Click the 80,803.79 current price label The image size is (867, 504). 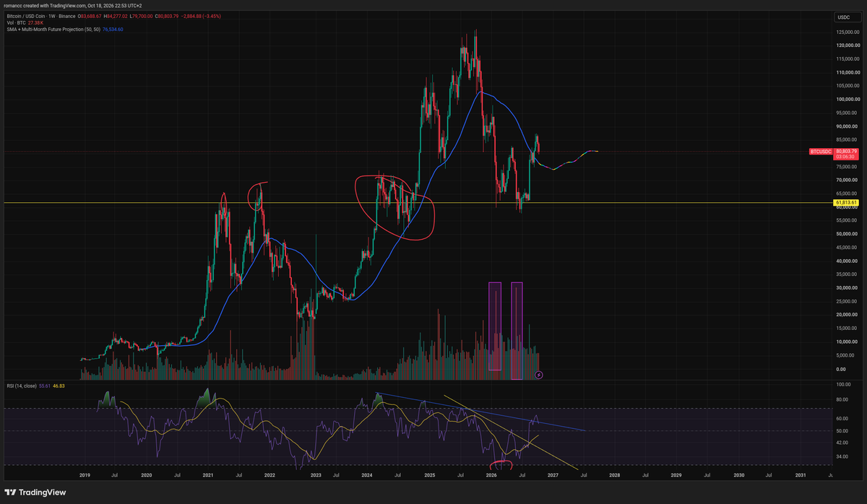click(845, 152)
